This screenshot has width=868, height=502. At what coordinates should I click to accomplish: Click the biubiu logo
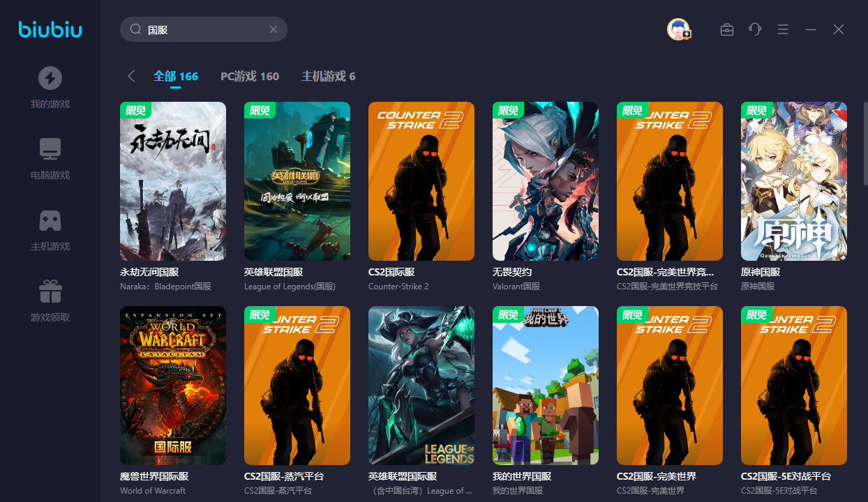pos(50,29)
